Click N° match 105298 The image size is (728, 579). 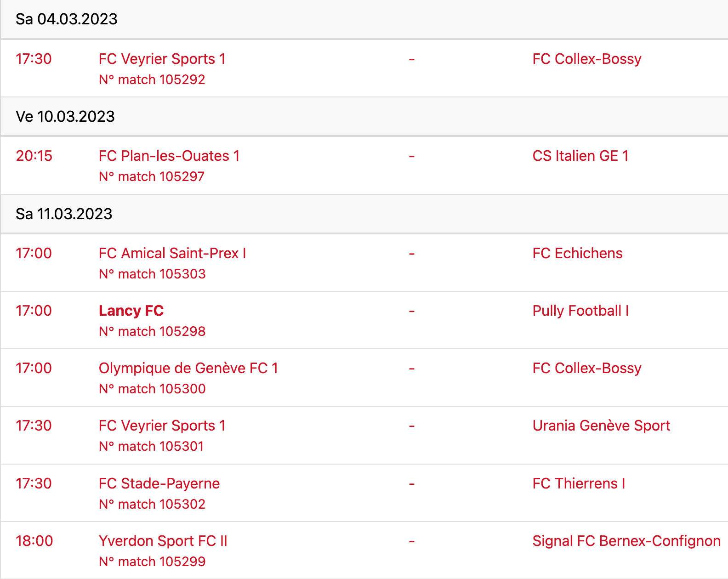click(x=152, y=331)
